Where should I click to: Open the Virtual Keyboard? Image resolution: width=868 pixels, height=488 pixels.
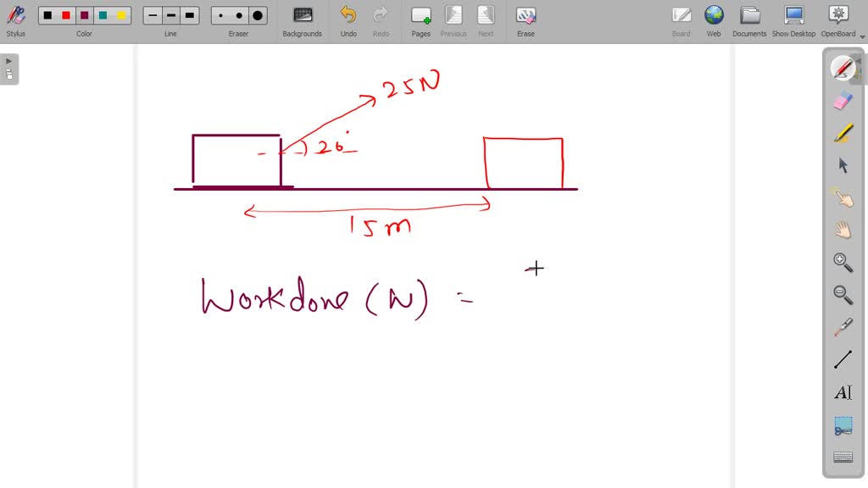coord(843,457)
